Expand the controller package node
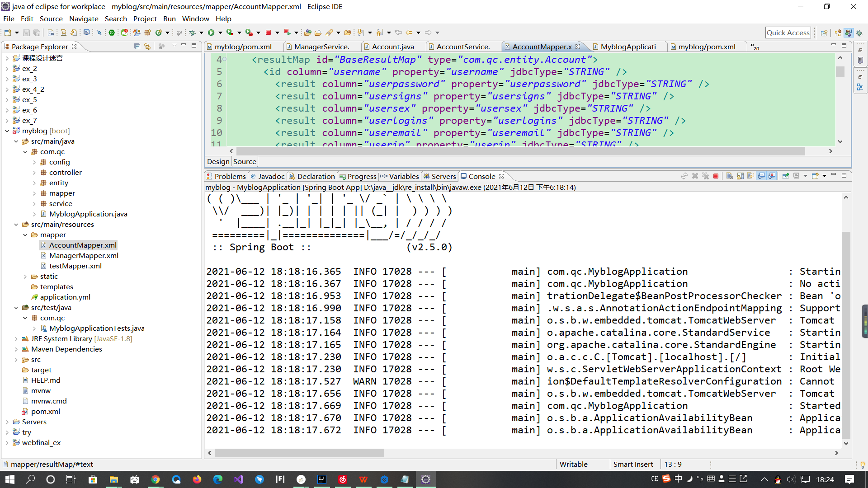The image size is (868, 488). (34, 173)
